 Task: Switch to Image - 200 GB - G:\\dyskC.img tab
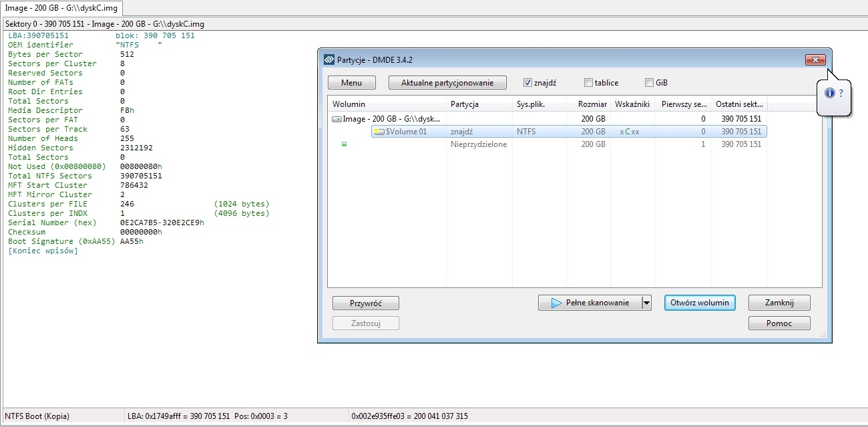[61, 7]
